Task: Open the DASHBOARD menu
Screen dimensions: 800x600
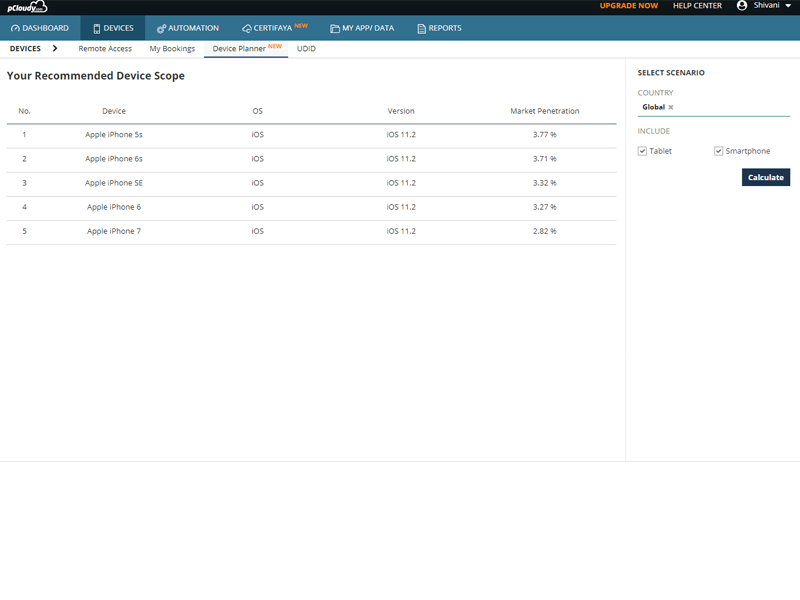Action: pos(40,28)
